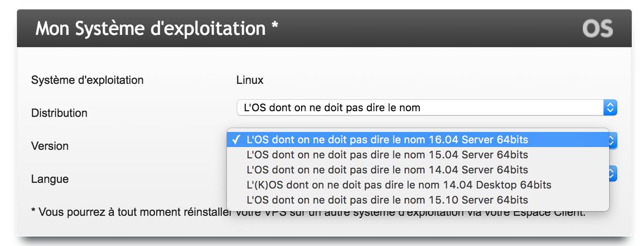This screenshot has width=644, height=246.
Task: Click the checkmark beside the 16.04 option
Action: (x=236, y=140)
